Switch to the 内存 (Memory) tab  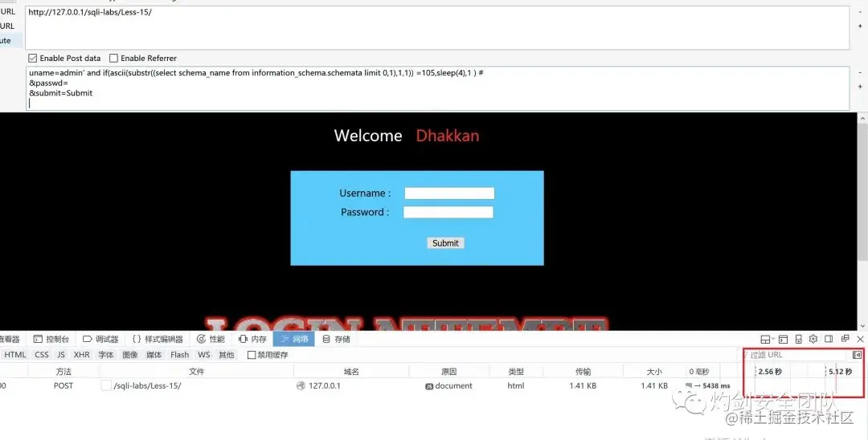click(252, 339)
